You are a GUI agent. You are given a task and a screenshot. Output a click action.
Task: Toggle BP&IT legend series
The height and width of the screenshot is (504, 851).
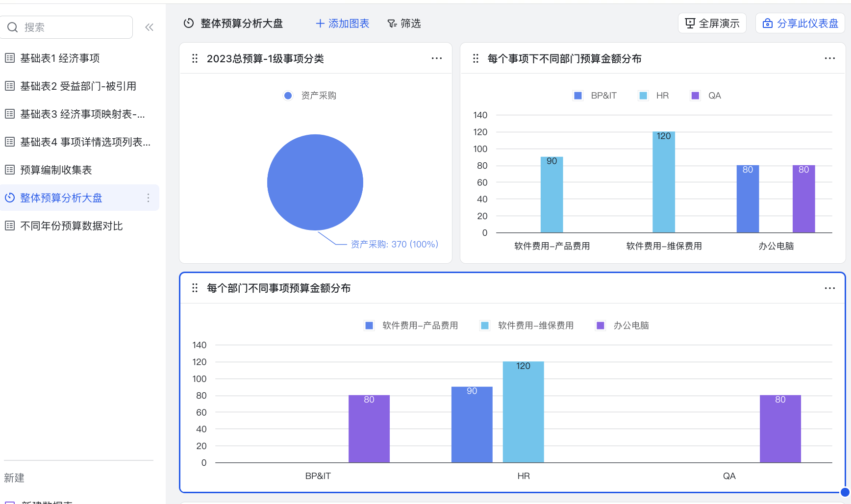[595, 96]
